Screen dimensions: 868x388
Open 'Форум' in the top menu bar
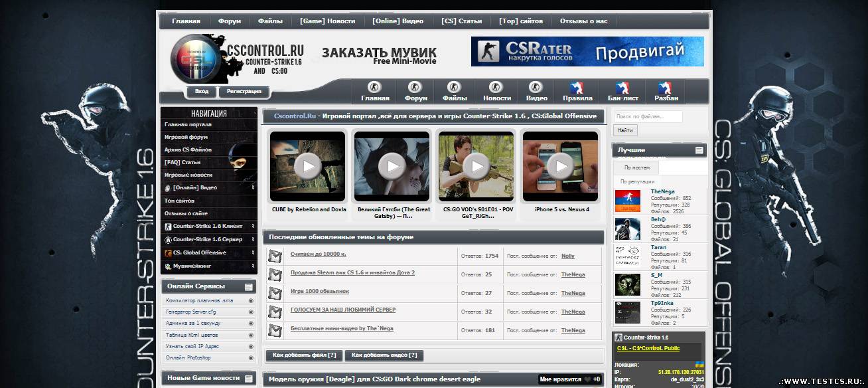click(230, 21)
